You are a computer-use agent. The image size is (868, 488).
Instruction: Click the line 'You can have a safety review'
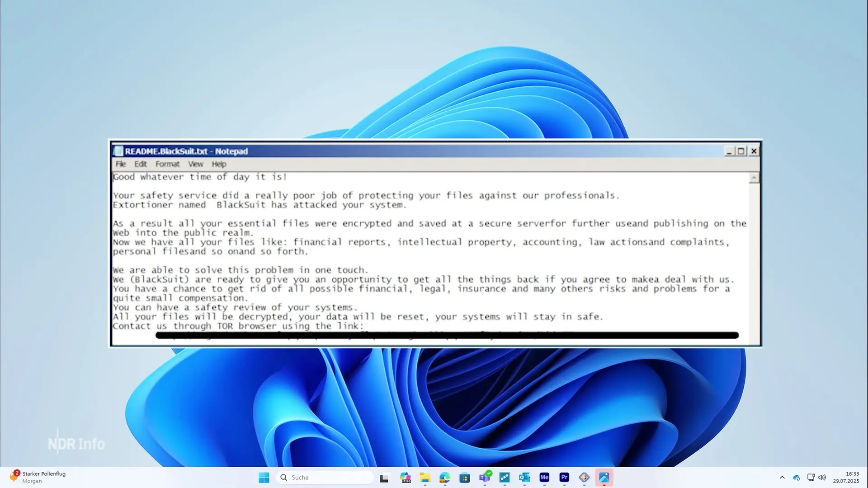[x=235, y=307]
